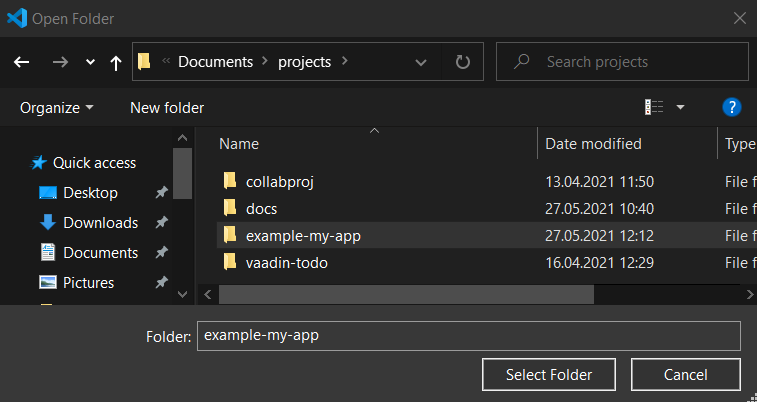Image resolution: width=757 pixels, height=402 pixels.
Task: Click the folder icon in address bar
Action: point(144,61)
